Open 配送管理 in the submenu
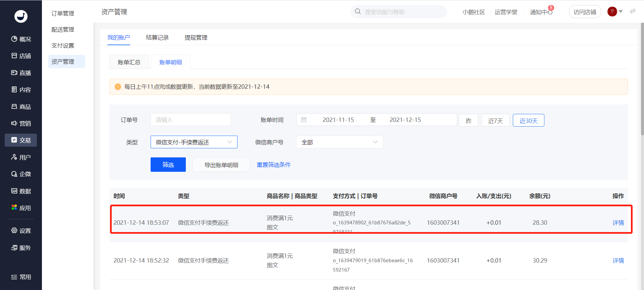Image resolution: width=644 pixels, height=290 pixels. [x=63, y=29]
